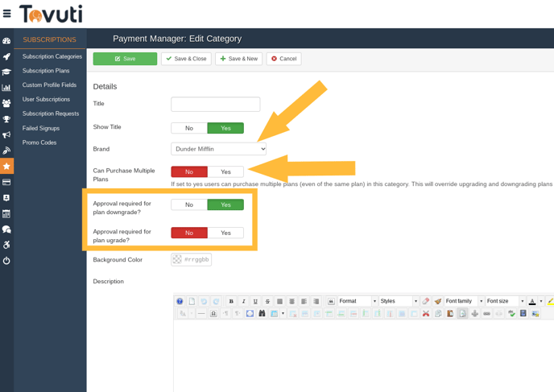This screenshot has height=392, width=554.
Task: Set Can Purchase Multiple Plans to No
Action: tap(189, 171)
